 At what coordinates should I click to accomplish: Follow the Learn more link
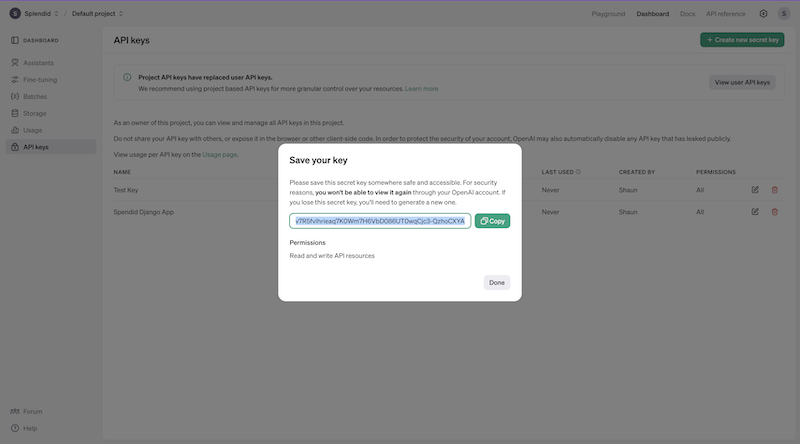[421, 89]
